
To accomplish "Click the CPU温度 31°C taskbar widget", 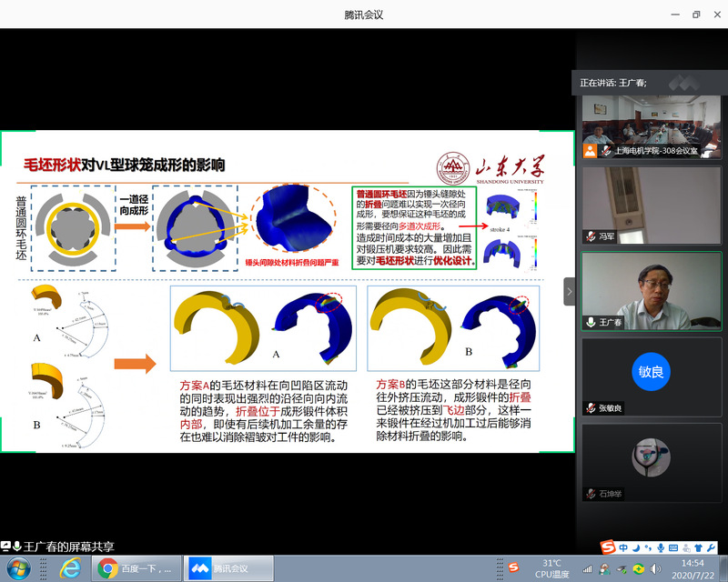I will (x=552, y=568).
